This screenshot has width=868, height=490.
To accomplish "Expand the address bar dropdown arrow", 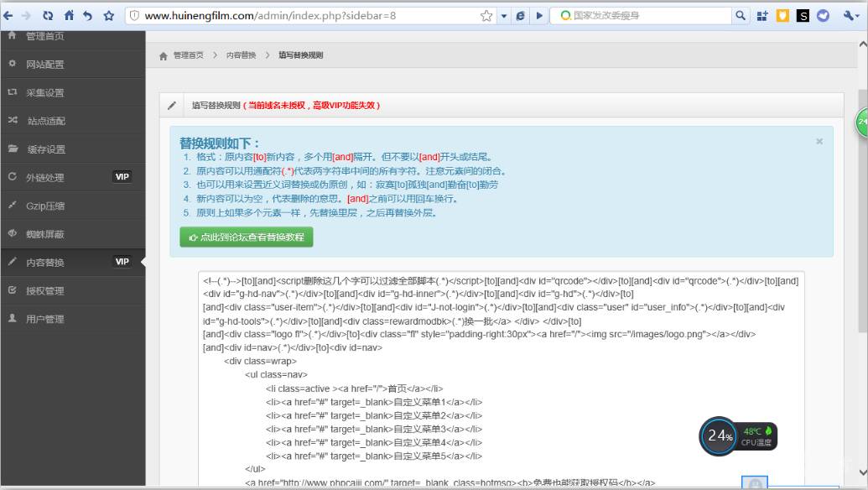I will pyautogui.click(x=504, y=16).
